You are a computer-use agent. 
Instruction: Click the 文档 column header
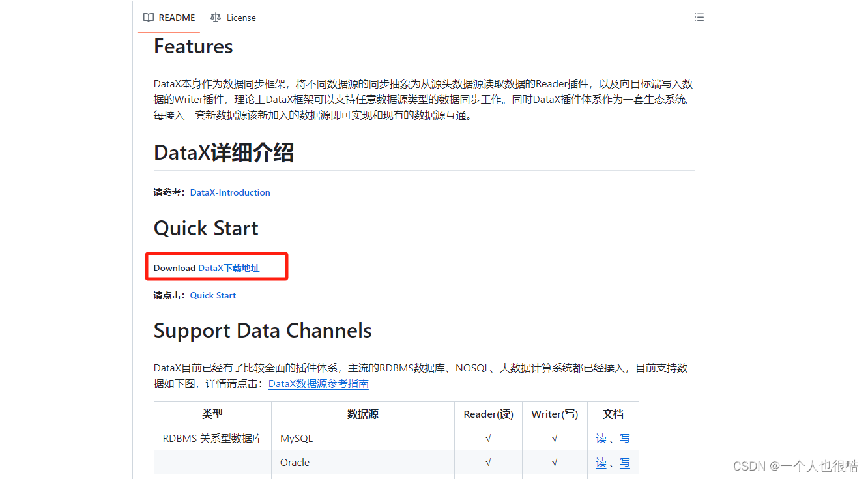(613, 414)
